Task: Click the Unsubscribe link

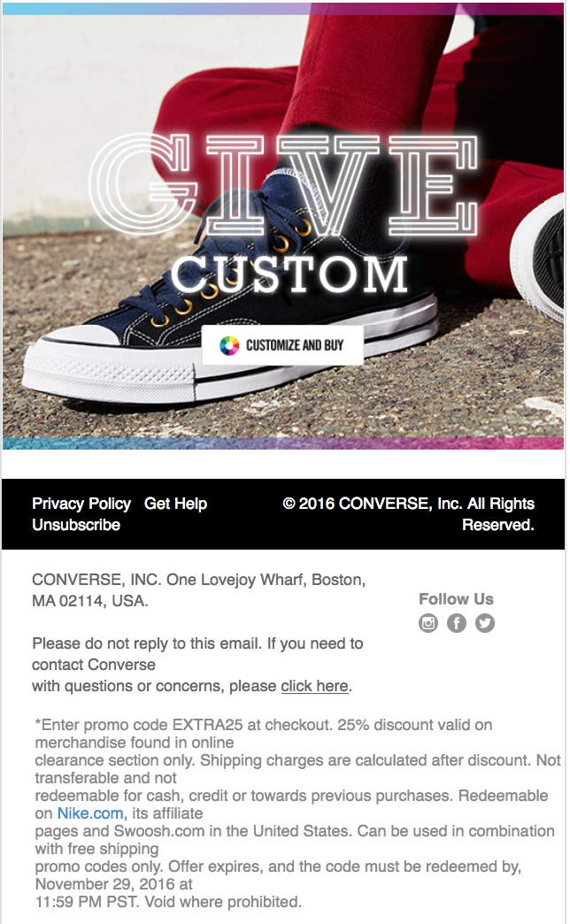Action: pyautogui.click(x=76, y=525)
